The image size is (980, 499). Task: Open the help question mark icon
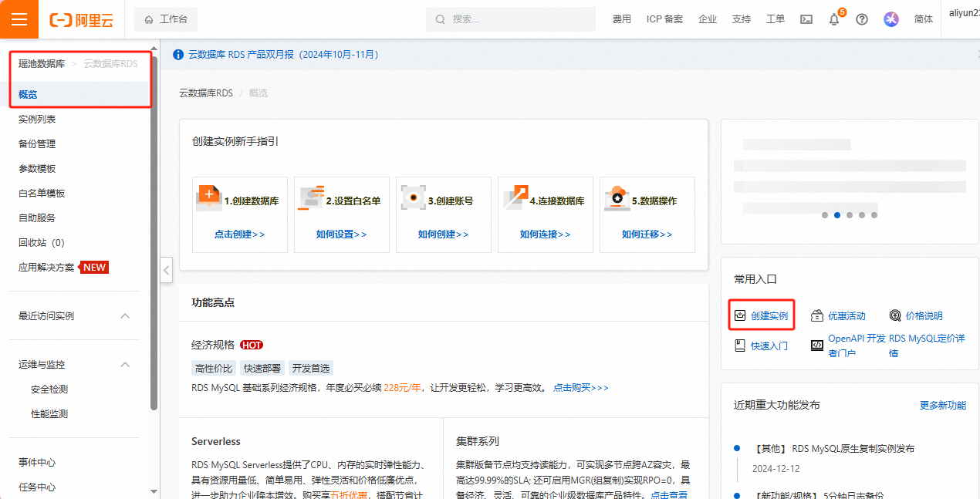[862, 19]
